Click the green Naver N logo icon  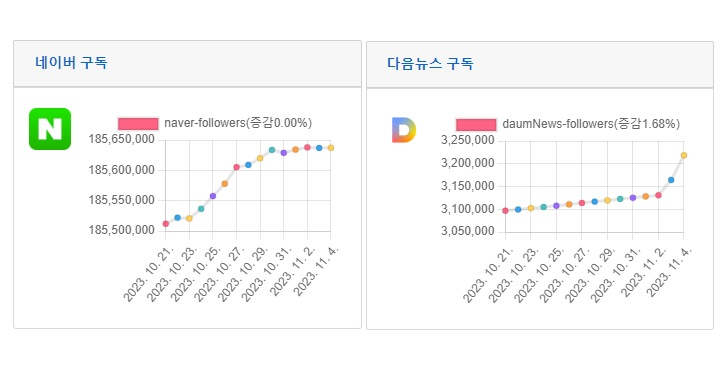(50, 129)
